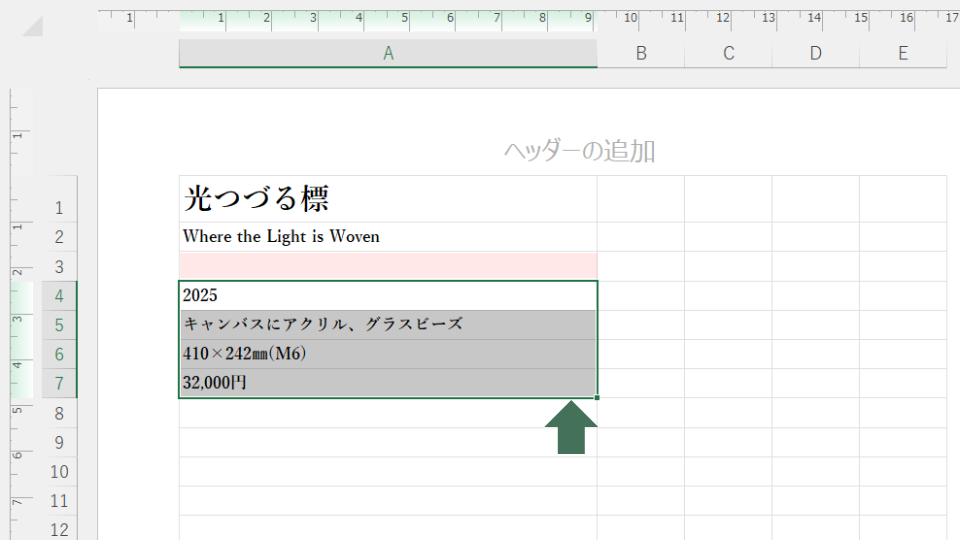The width and height of the screenshot is (960, 540).
Task: Click the cell showing 410×242mm(M6)
Action: 388,354
